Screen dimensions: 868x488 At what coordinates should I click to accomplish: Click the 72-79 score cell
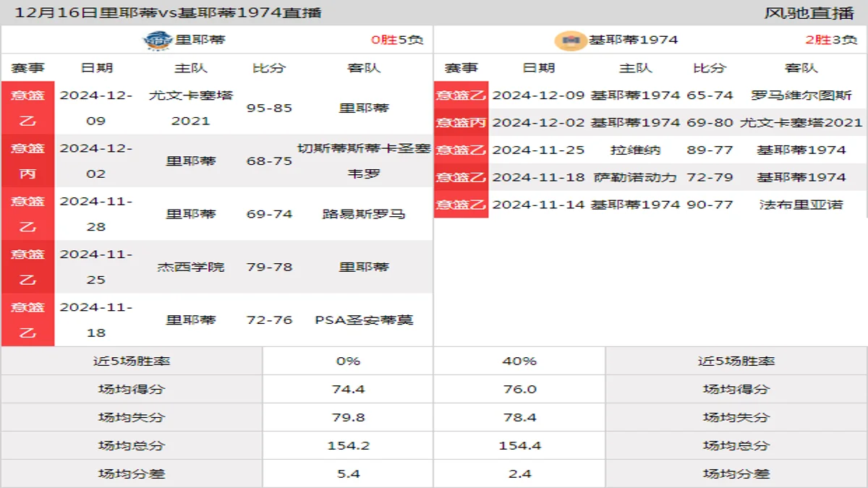pos(710,176)
